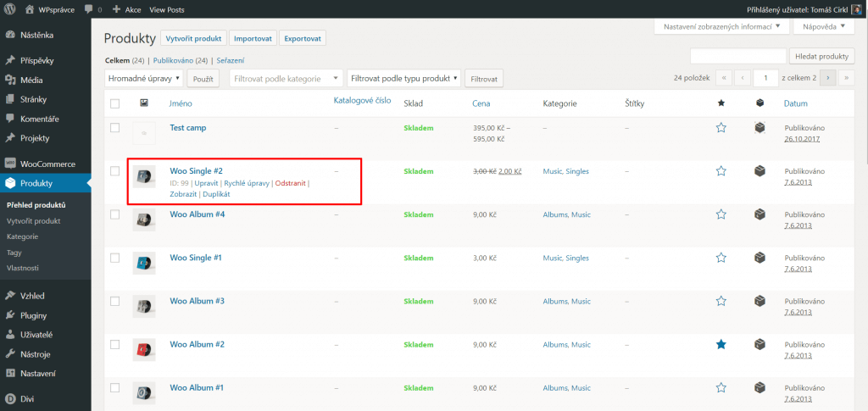Click the Použít apply button
Screen dimensions: 868x411
[x=203, y=79]
